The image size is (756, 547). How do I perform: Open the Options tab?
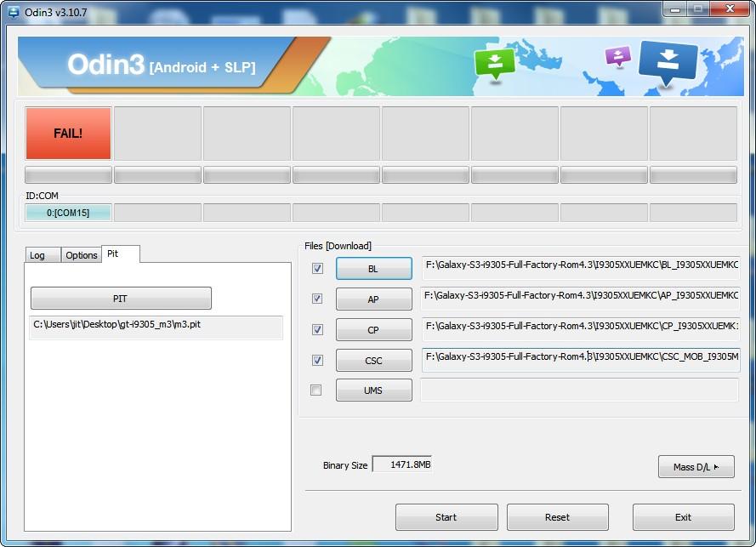point(81,255)
